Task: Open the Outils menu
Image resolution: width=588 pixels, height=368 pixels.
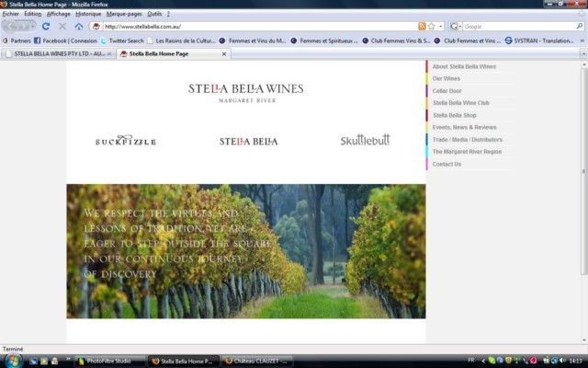Action: tap(154, 14)
